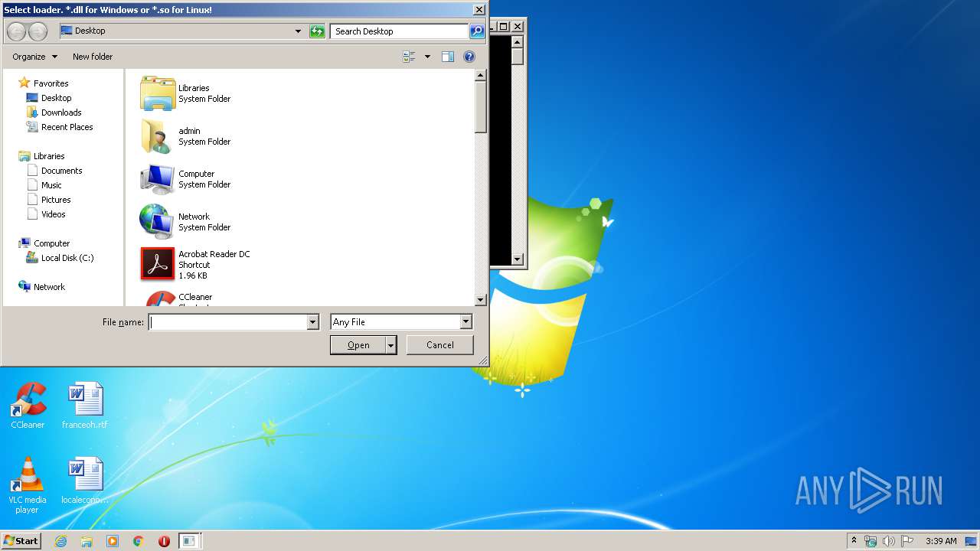980x551 pixels.
Task: Show the preview pane
Action: coord(448,57)
